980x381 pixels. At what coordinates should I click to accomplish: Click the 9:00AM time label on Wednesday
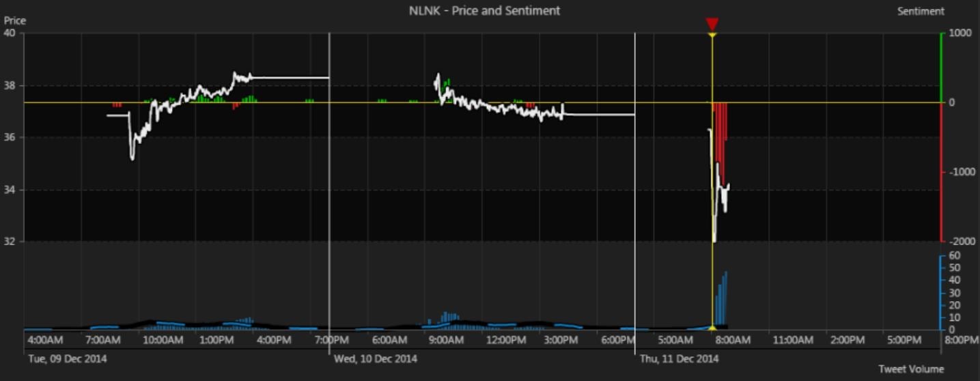(447, 339)
